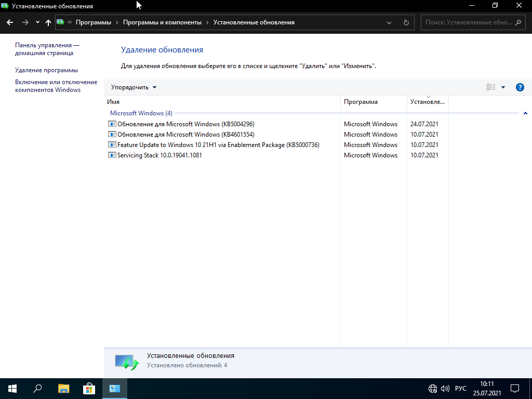Select Feature Update KB5000736 row
This screenshot has height=399, width=532.
click(x=276, y=145)
